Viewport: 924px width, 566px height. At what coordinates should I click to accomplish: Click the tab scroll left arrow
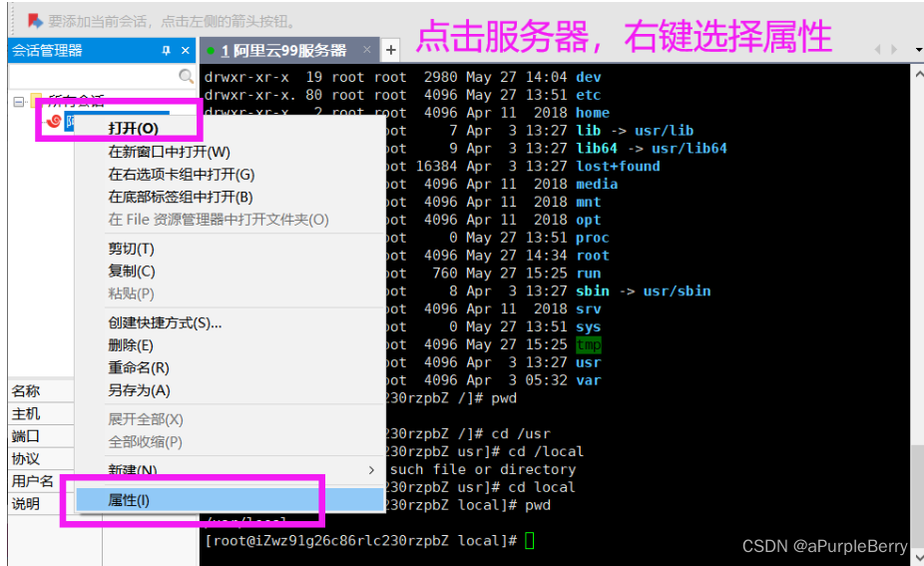click(x=877, y=50)
